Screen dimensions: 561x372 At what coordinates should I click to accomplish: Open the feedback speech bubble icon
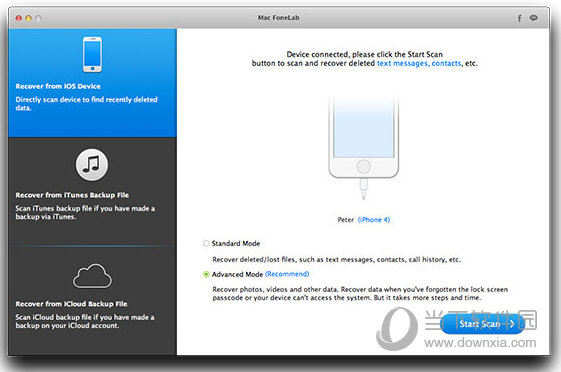tap(533, 18)
